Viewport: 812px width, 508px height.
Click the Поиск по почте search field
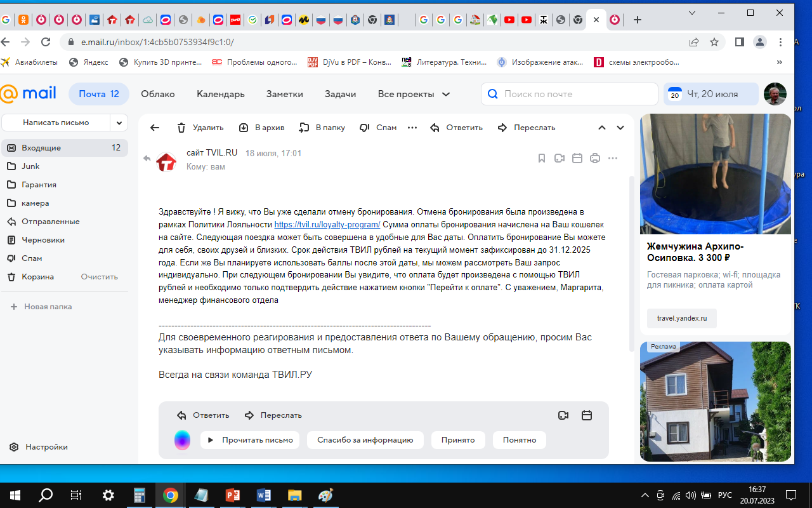[x=570, y=94]
